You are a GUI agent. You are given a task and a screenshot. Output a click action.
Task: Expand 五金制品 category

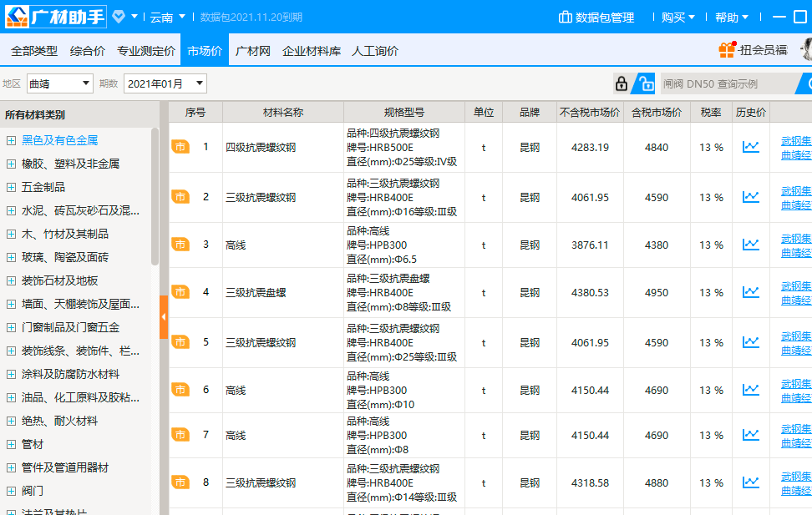pyautogui.click(x=11, y=187)
